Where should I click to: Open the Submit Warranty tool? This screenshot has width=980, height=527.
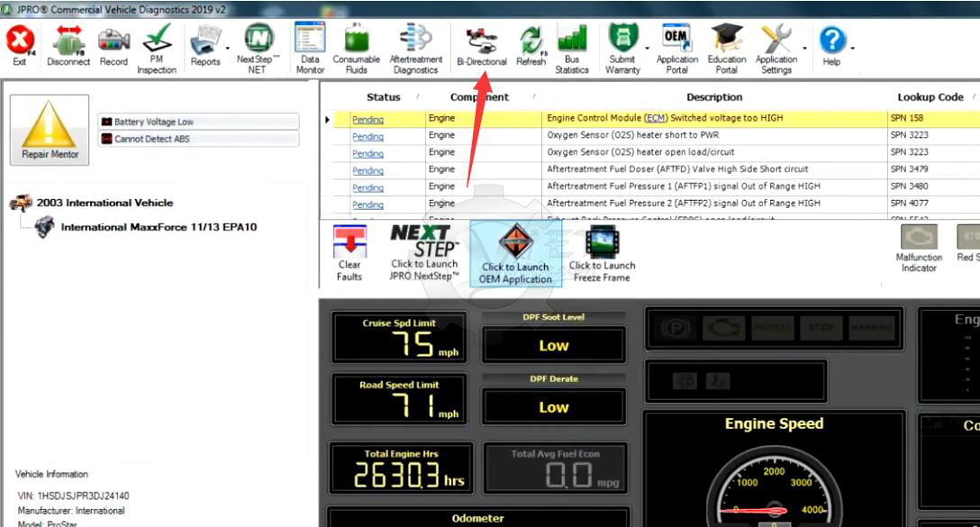pos(622,41)
